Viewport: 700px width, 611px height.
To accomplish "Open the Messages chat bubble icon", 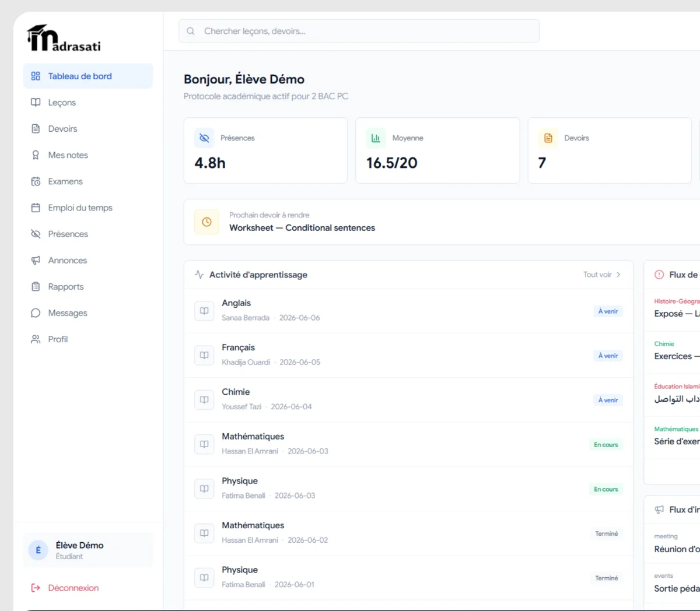I will (36, 313).
